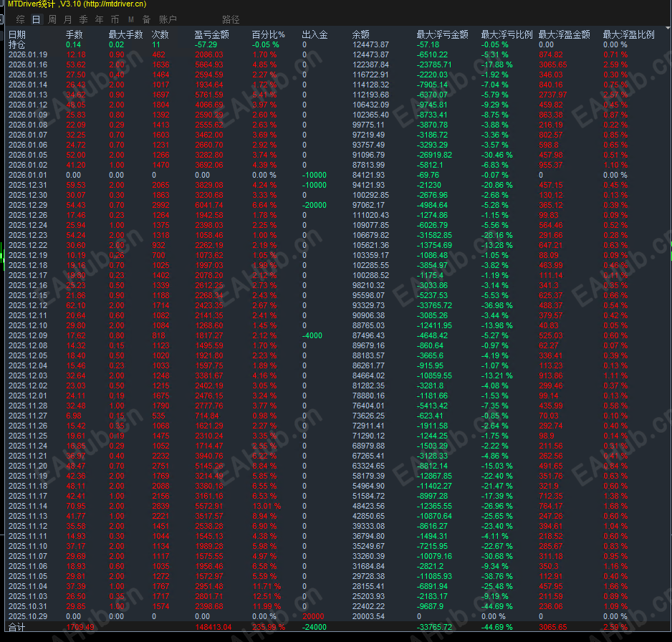Open the 月 monthly tab
The width and height of the screenshot is (672, 642).
pyautogui.click(x=68, y=19)
